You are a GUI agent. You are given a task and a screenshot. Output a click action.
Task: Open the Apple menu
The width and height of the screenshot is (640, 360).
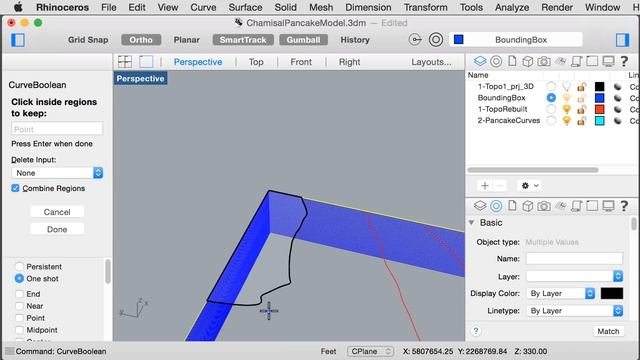coord(18,7)
